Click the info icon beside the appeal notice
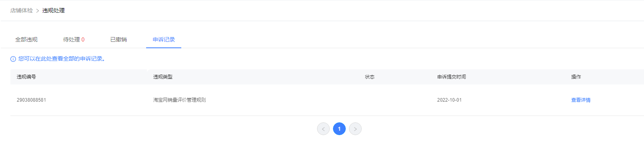The width and height of the screenshot is (644, 165). [13, 59]
